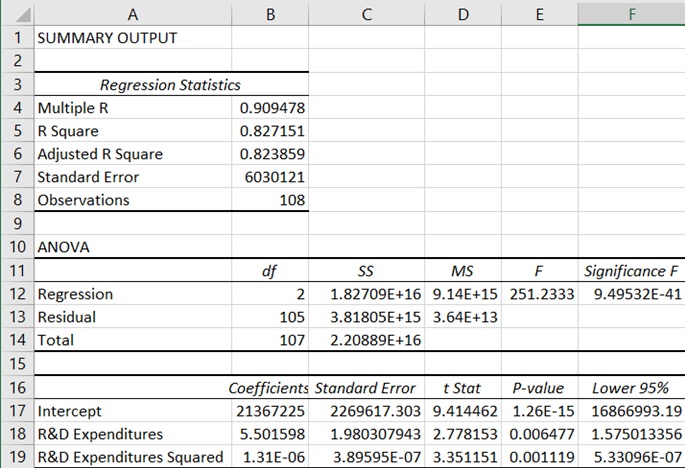
Task: Click the Standard Error heading in row 16
Action: tap(365, 388)
